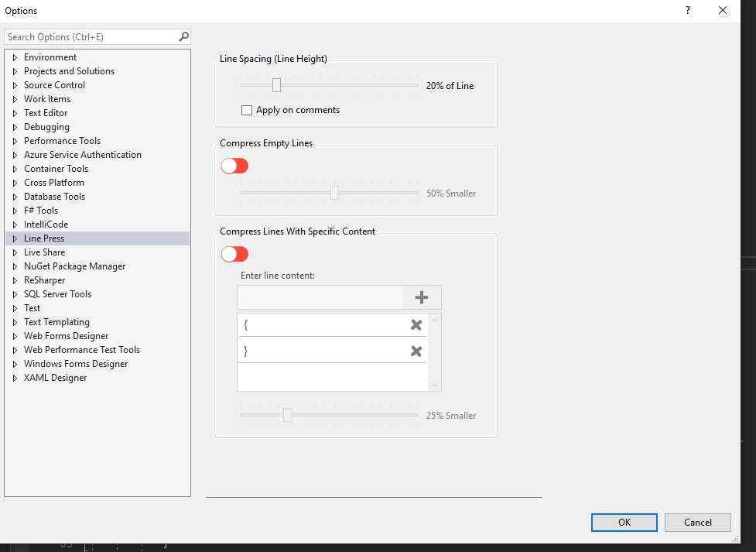Toggle the Compress Empty Lines switch
The height and width of the screenshot is (552, 756).
(234, 166)
